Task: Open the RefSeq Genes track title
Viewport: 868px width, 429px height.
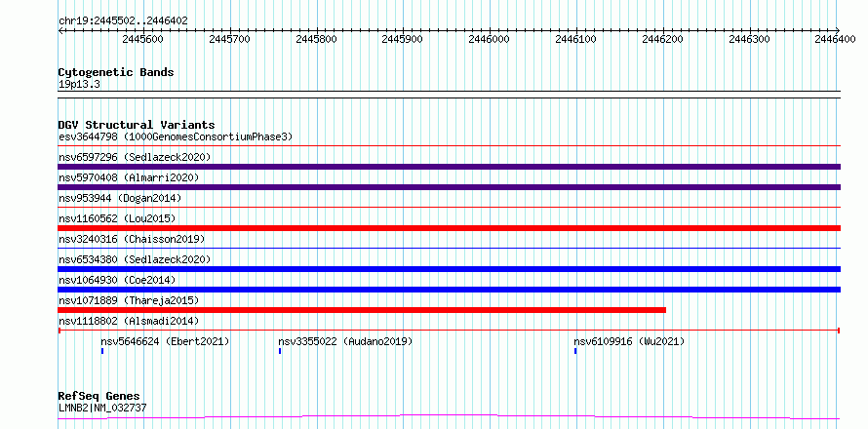Action: point(99,397)
